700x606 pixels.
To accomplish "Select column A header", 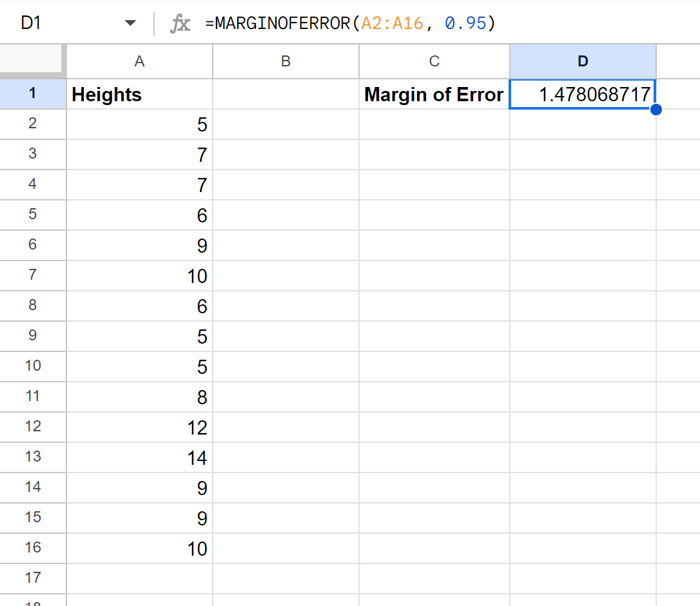I will (x=139, y=61).
